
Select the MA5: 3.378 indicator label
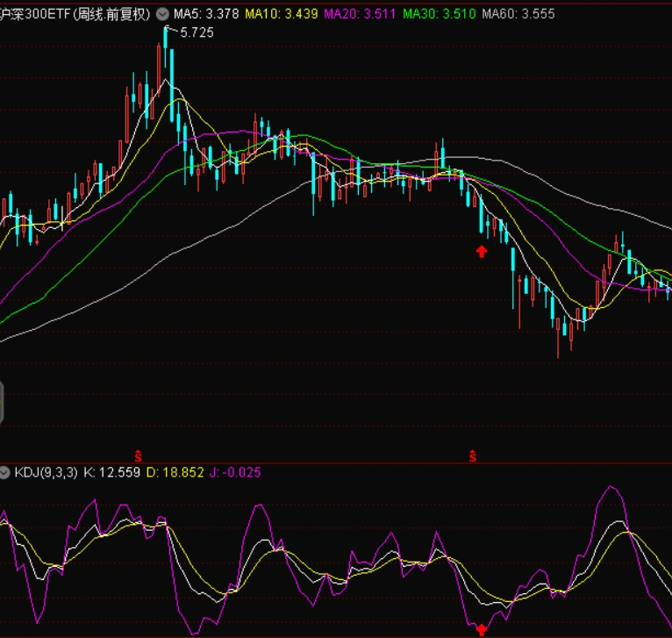(x=205, y=14)
